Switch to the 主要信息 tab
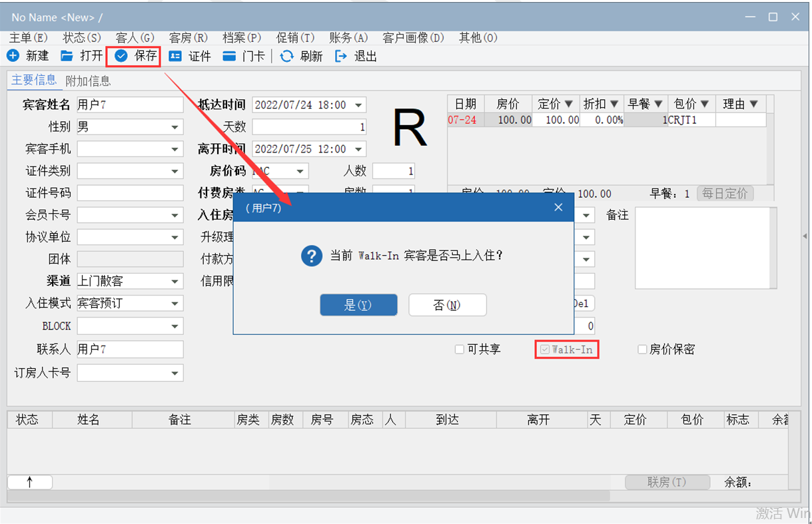This screenshot has width=812, height=524. click(x=34, y=80)
